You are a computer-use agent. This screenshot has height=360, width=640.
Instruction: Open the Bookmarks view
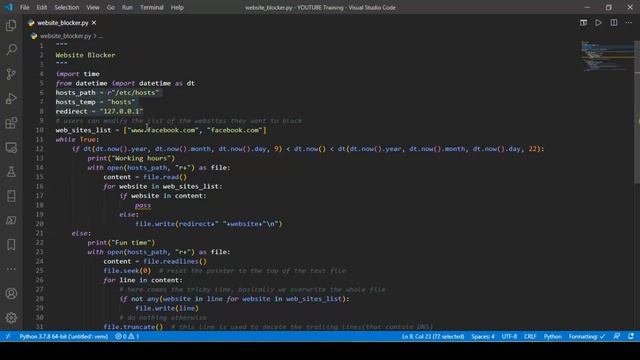pos(11,245)
